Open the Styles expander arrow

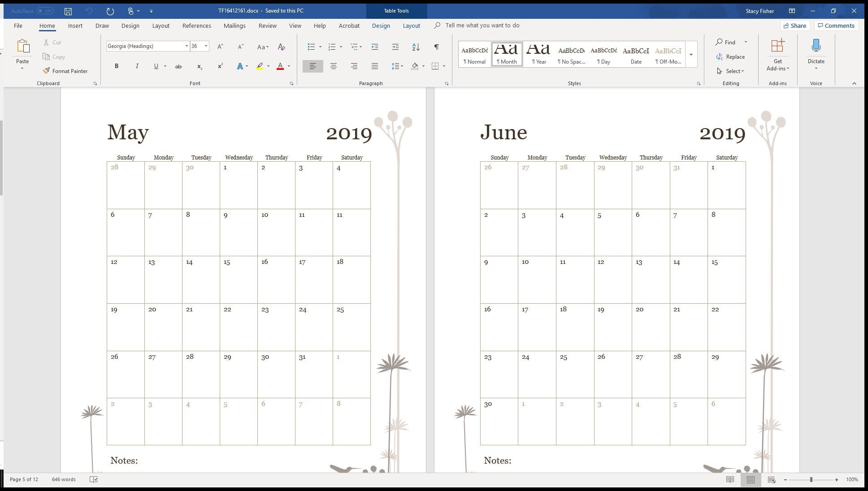(x=699, y=83)
